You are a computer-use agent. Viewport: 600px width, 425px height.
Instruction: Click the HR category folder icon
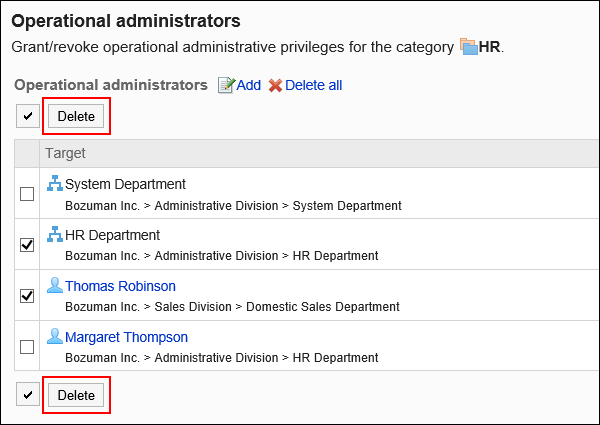[469, 46]
